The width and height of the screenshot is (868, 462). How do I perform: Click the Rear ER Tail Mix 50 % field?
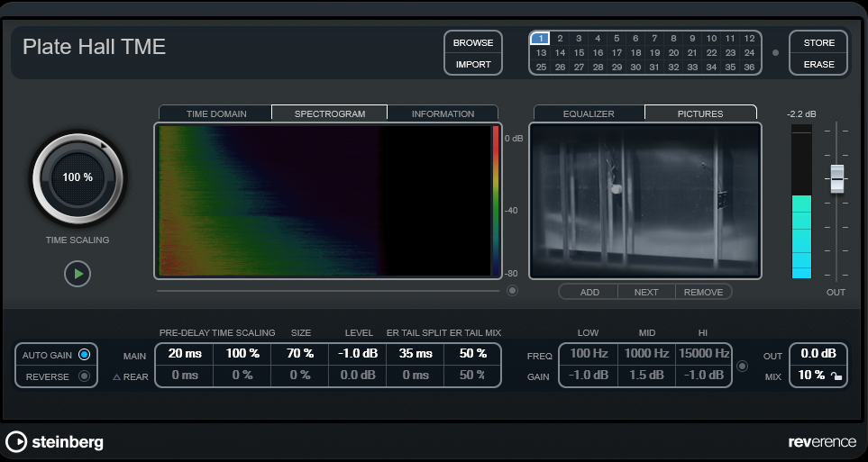pyautogui.click(x=472, y=376)
